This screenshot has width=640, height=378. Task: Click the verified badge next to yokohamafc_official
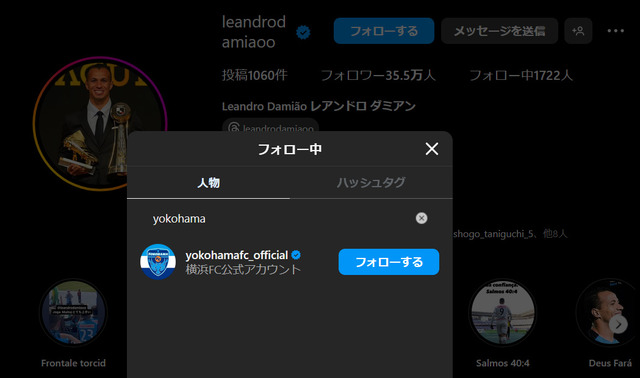point(296,255)
